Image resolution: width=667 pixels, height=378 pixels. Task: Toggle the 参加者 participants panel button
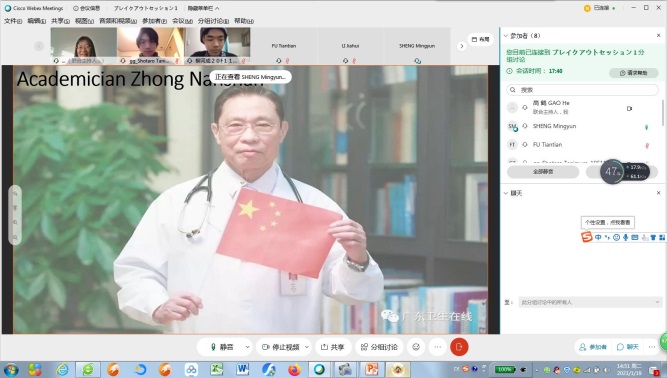pos(593,347)
